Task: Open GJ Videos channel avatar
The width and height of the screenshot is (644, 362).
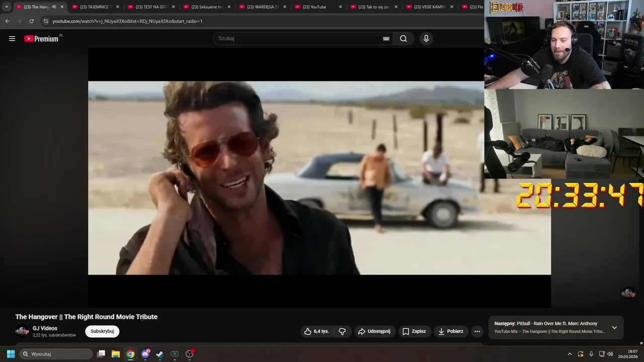Action: click(x=22, y=331)
